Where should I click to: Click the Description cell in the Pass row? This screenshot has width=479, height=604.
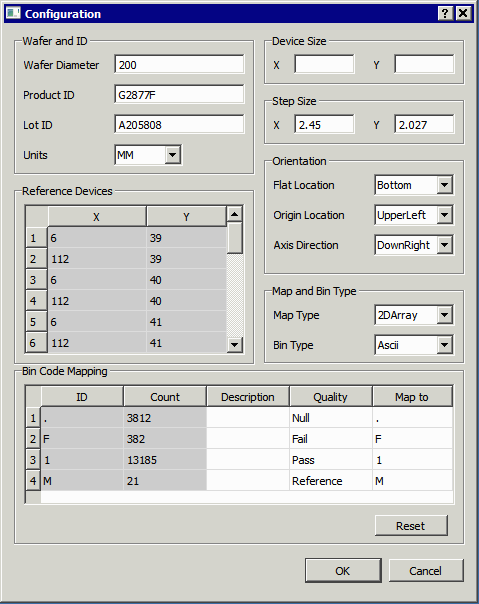click(248, 460)
